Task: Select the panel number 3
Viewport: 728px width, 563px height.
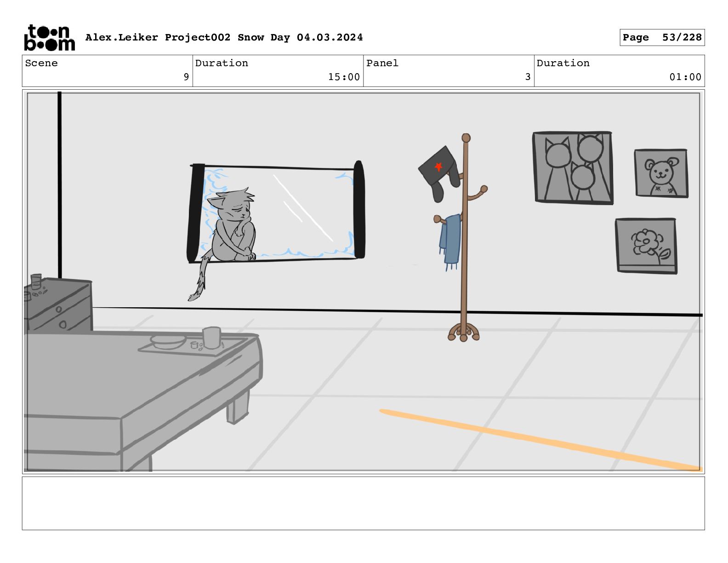Action: [x=528, y=77]
